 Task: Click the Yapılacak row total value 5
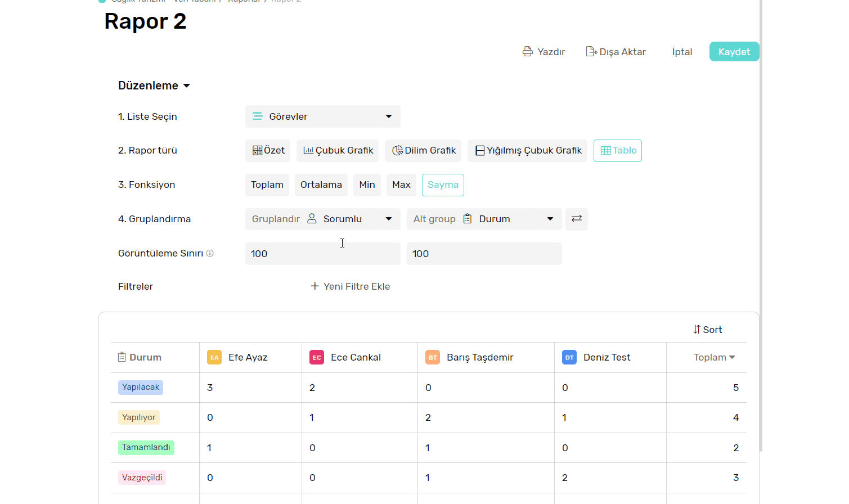coord(736,388)
